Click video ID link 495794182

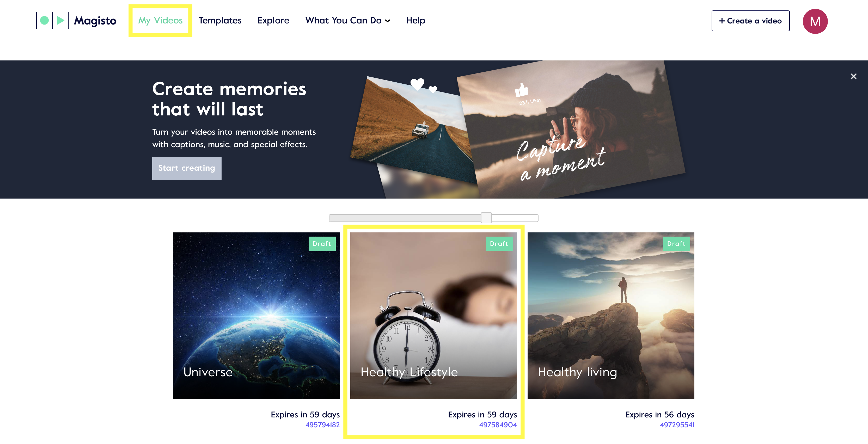(x=322, y=425)
